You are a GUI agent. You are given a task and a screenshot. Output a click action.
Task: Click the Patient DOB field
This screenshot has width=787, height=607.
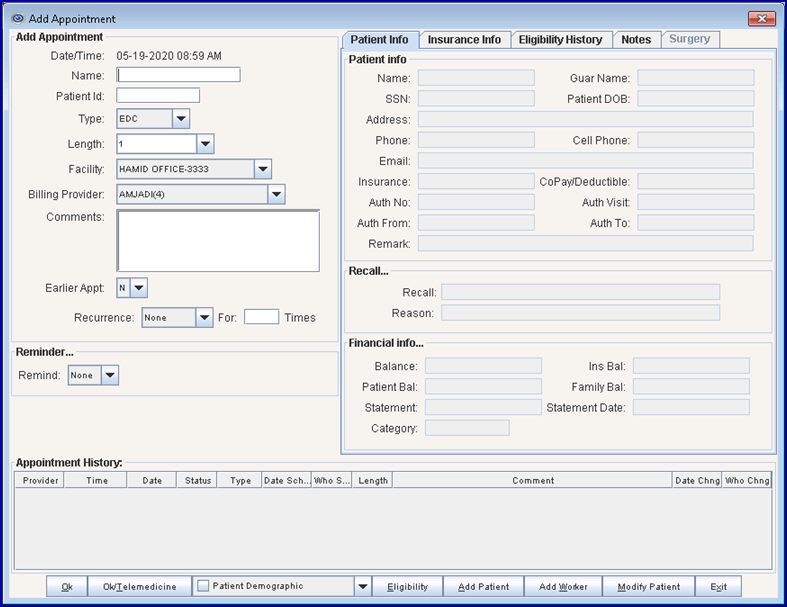pos(696,98)
